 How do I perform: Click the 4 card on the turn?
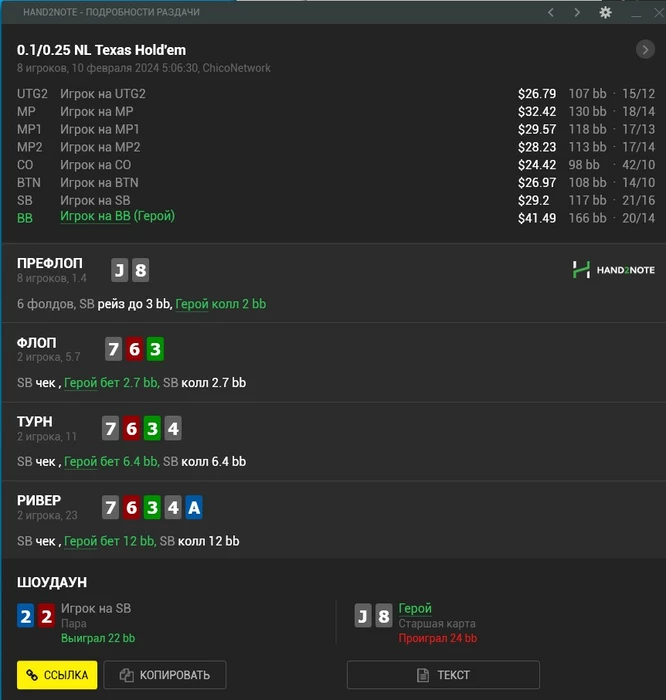[x=173, y=429]
